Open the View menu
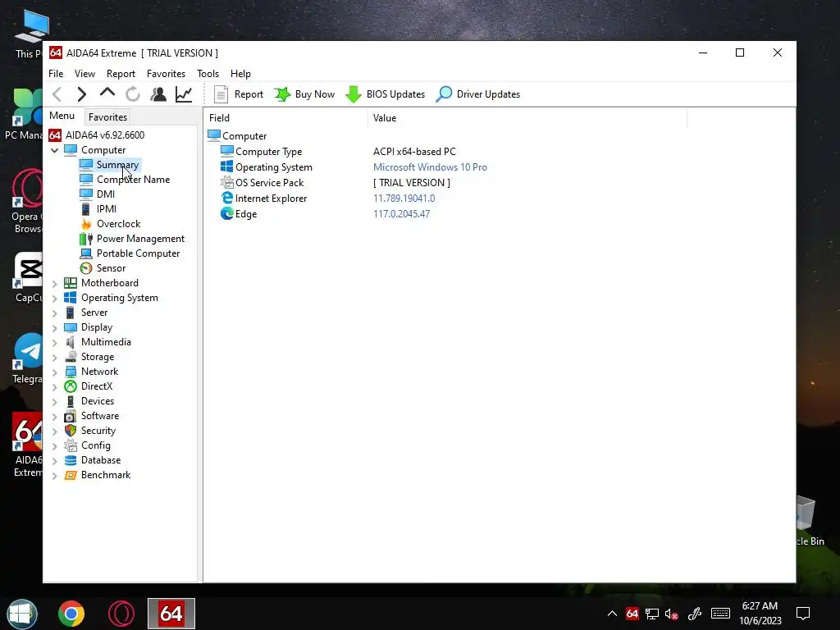Image resolution: width=840 pixels, height=630 pixels. 84,73
